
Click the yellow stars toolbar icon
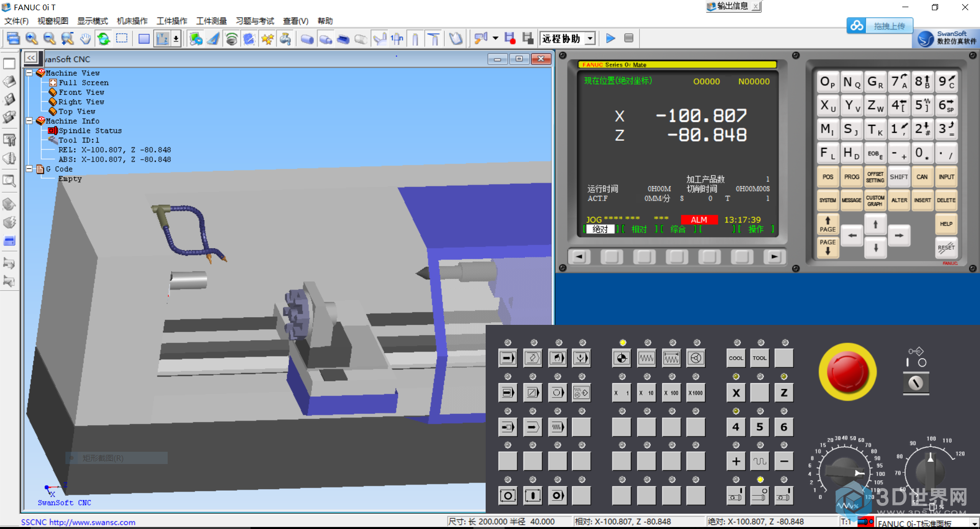tap(267, 38)
